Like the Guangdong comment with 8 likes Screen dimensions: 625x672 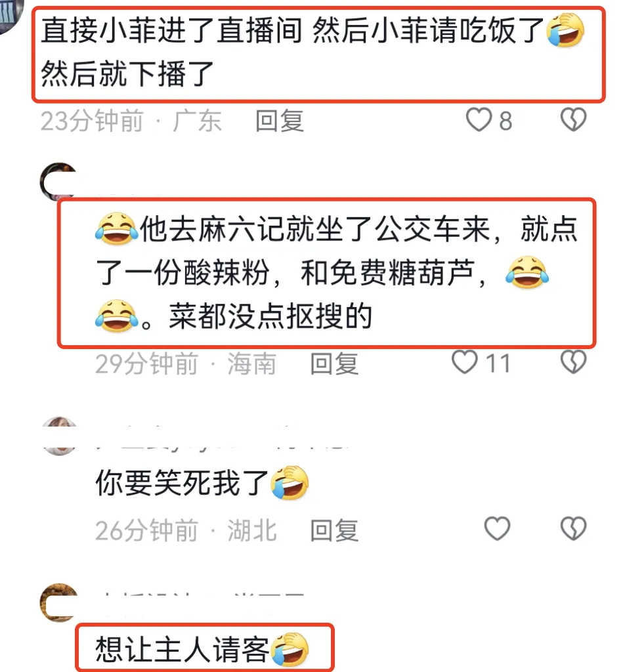coord(479,119)
